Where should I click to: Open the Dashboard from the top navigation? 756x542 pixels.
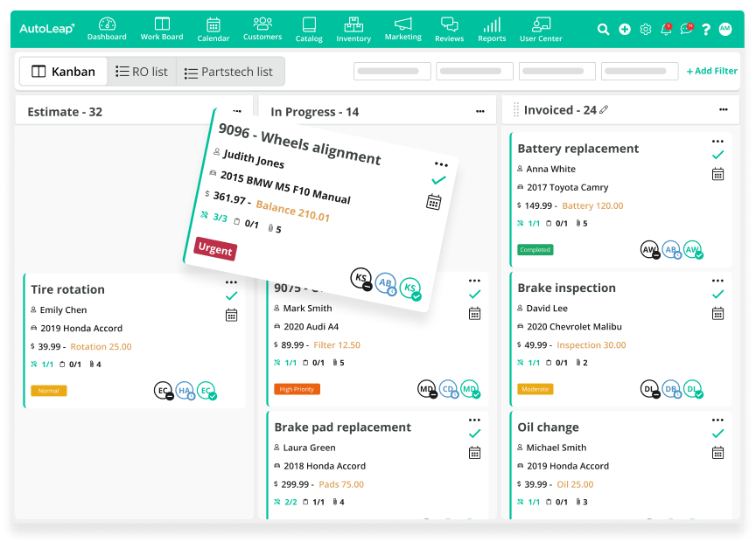[107, 29]
